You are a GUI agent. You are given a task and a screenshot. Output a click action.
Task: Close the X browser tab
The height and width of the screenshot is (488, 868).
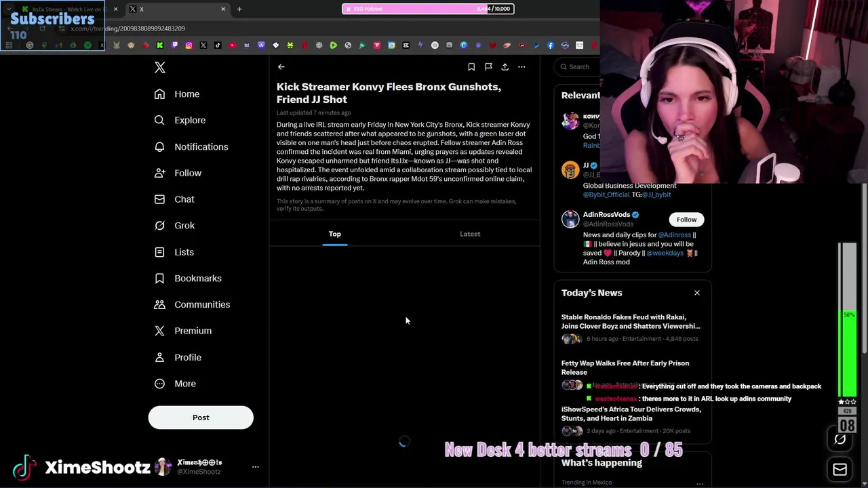223,9
